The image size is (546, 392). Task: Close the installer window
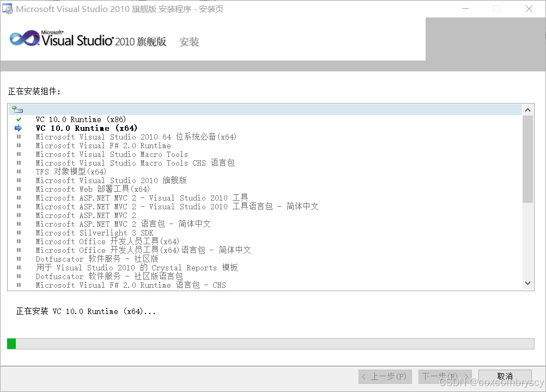click(529, 9)
